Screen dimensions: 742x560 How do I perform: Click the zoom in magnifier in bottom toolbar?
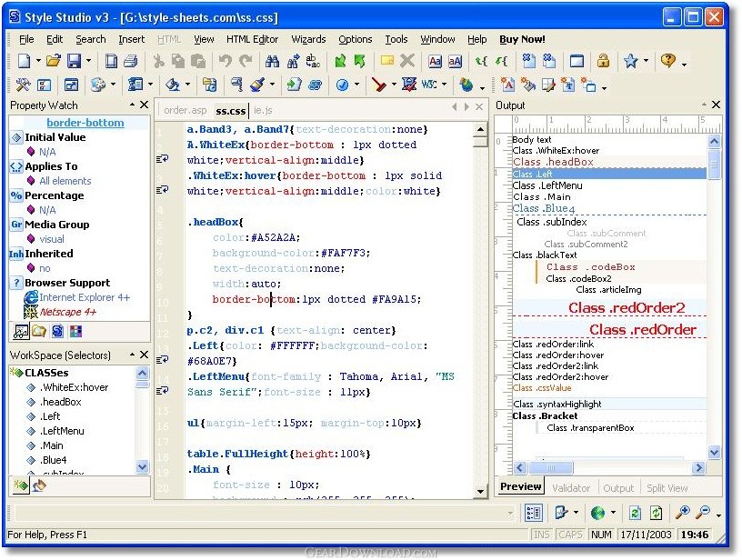pos(682,513)
